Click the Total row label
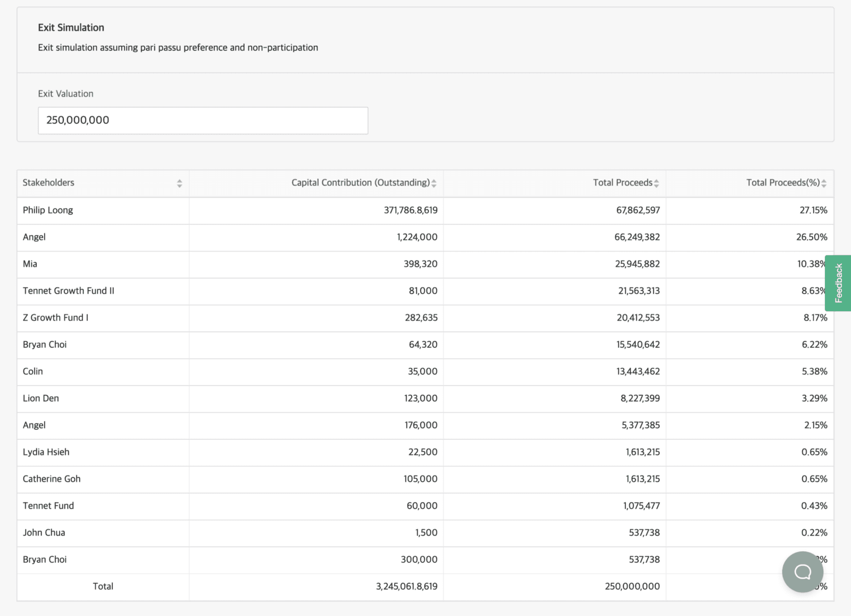 [x=103, y=586]
